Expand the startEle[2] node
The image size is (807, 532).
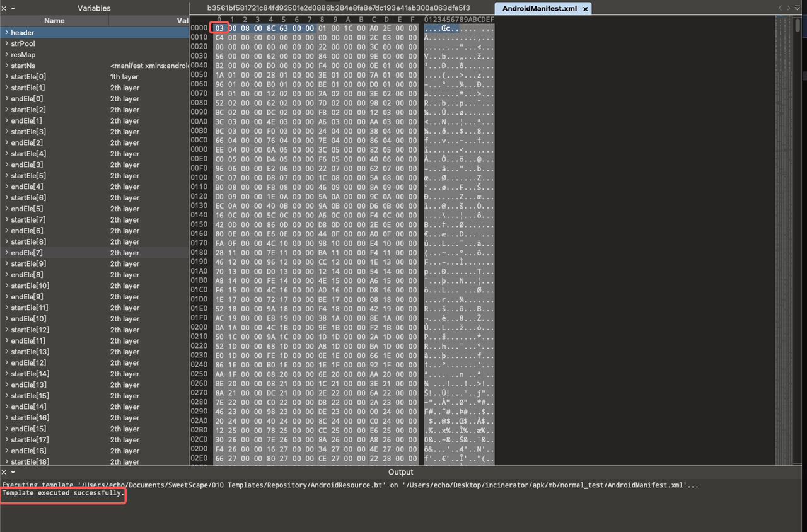coord(6,110)
